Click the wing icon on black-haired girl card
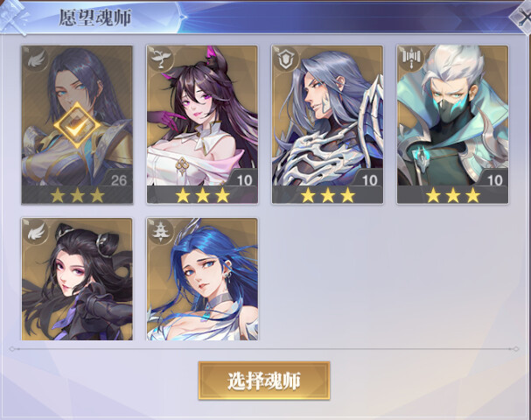The width and height of the screenshot is (531, 420). point(36,232)
